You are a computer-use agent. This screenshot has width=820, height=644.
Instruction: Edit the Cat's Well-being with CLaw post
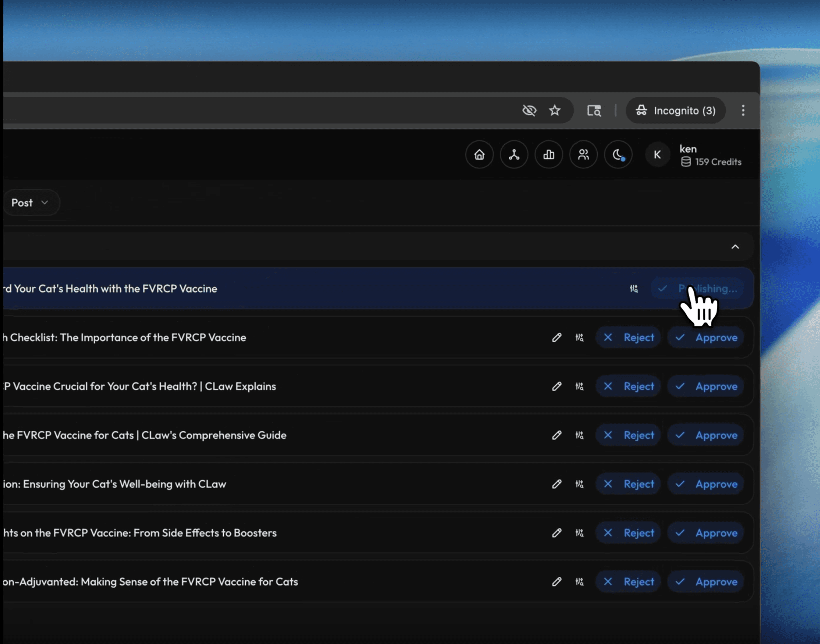point(556,484)
